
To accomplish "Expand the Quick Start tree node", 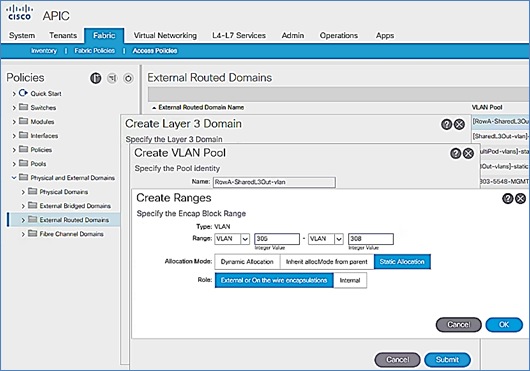I will click(x=14, y=94).
